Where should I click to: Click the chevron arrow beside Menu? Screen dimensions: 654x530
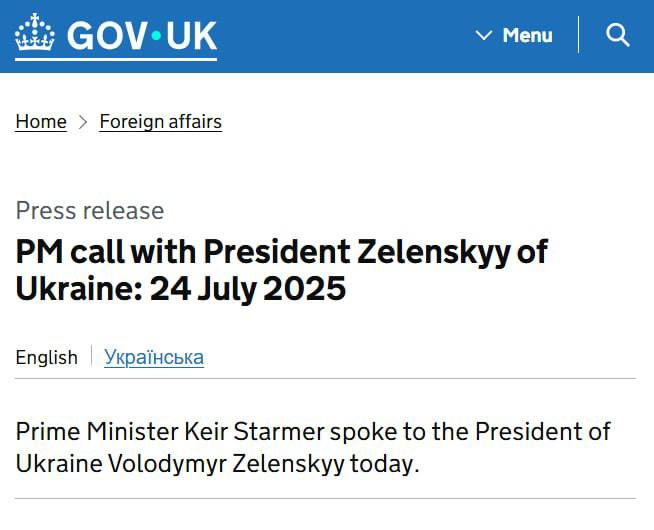tap(484, 35)
